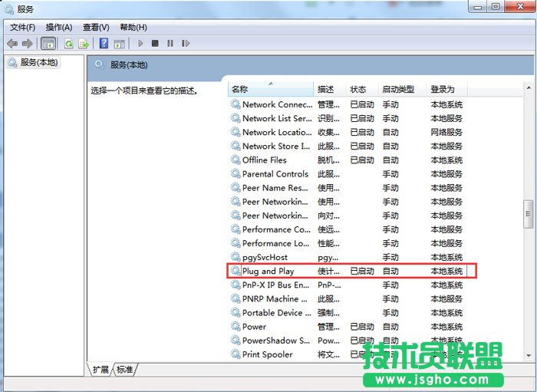Click pgy... description in pgySvcHost row
Screen dimensions: 537x392
[x=328, y=257]
